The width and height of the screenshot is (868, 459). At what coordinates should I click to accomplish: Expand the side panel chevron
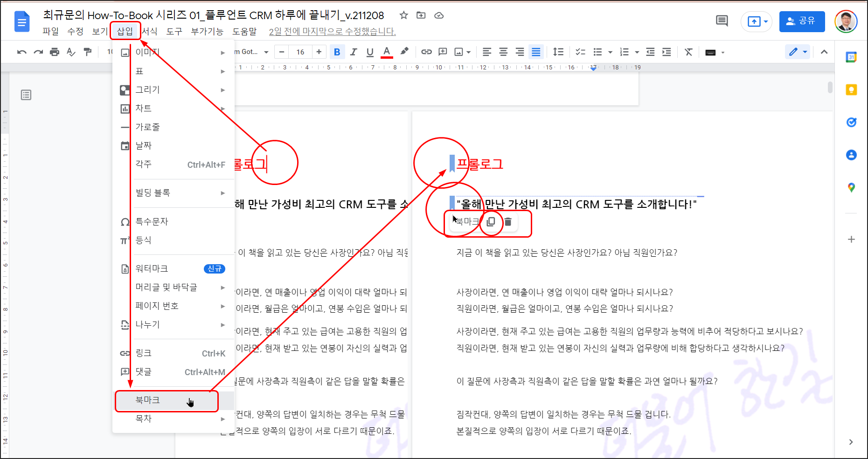851,442
